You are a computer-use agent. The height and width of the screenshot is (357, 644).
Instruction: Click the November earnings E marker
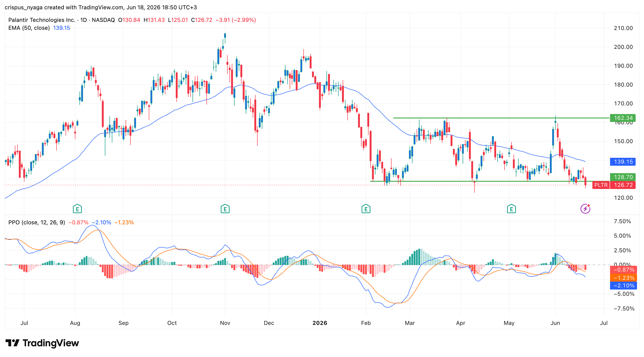tap(225, 209)
